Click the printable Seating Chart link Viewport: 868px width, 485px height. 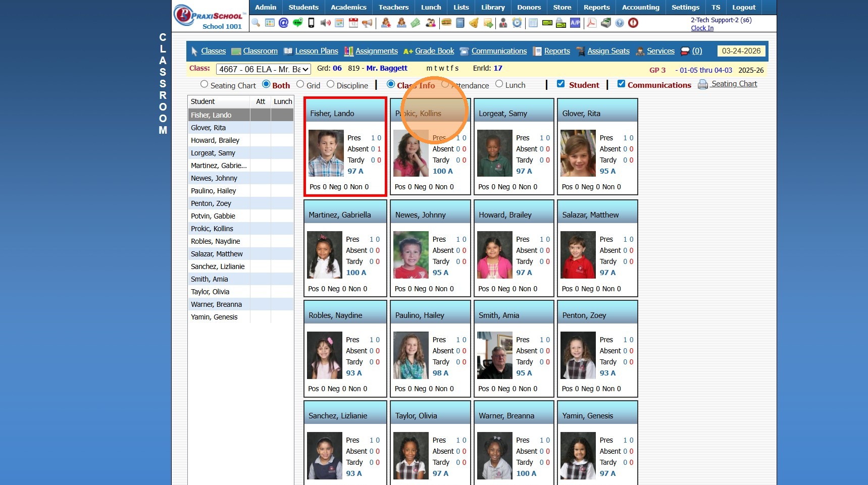pyautogui.click(x=734, y=84)
